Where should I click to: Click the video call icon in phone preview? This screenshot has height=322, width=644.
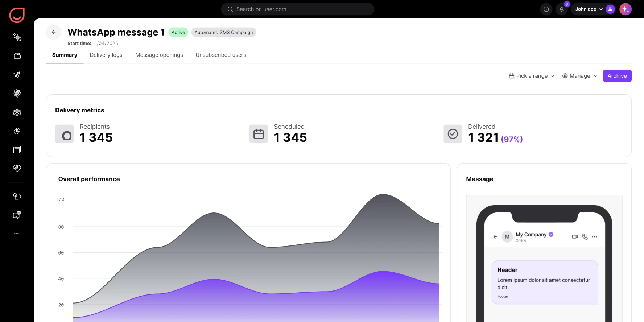[575, 236]
